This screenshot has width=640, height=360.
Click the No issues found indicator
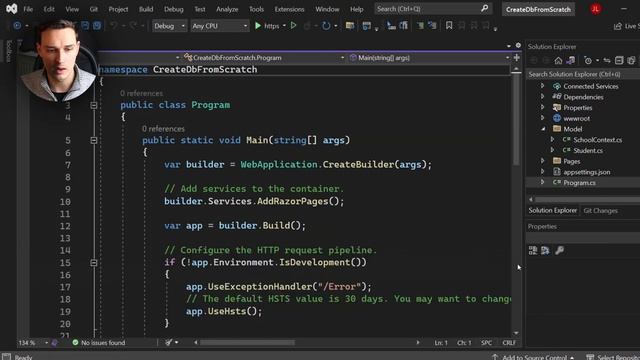coord(99,343)
